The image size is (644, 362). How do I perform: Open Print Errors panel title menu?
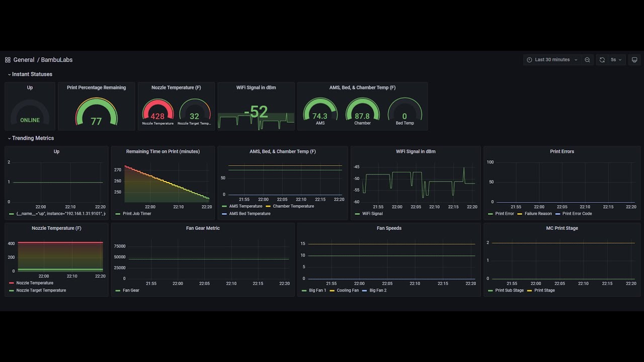pyautogui.click(x=562, y=151)
